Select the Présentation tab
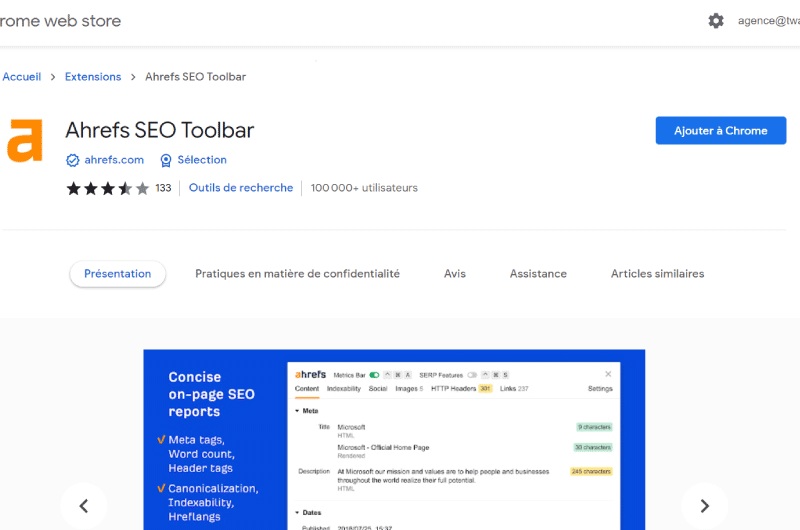Screen dimensions: 800x530 coord(117,274)
